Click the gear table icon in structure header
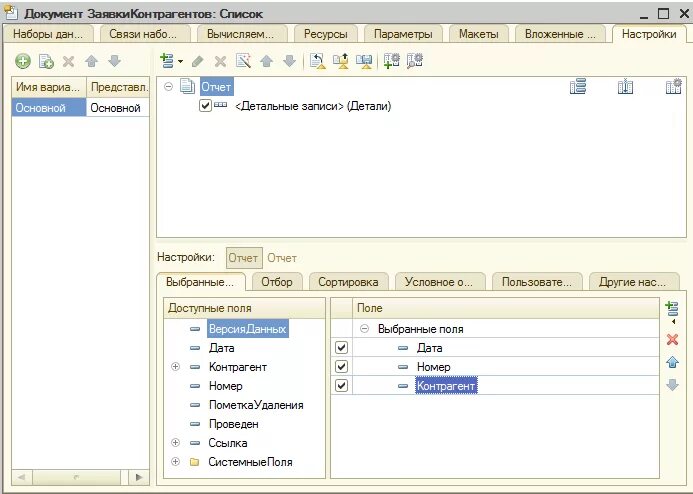The width and height of the screenshot is (693, 494). [x=674, y=86]
